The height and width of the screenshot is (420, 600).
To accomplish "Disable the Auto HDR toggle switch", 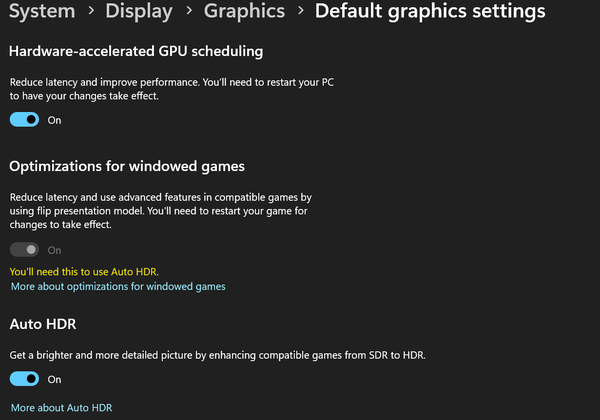I will point(24,379).
